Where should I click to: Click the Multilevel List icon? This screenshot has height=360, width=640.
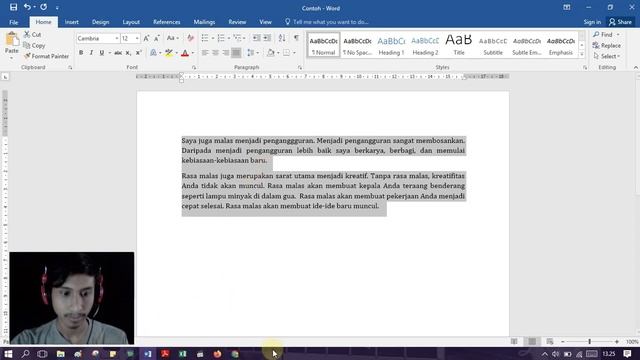coord(238,38)
